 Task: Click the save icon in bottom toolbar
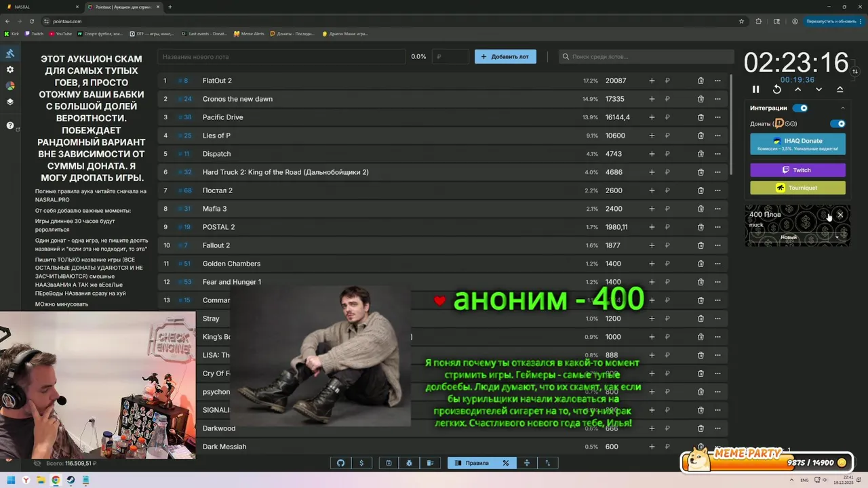tap(389, 463)
